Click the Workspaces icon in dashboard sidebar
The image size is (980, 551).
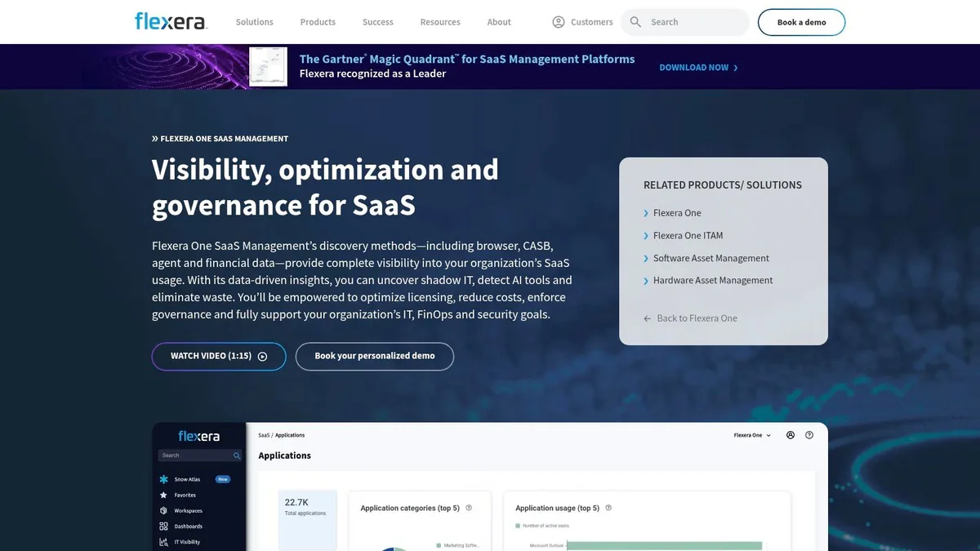pos(163,511)
